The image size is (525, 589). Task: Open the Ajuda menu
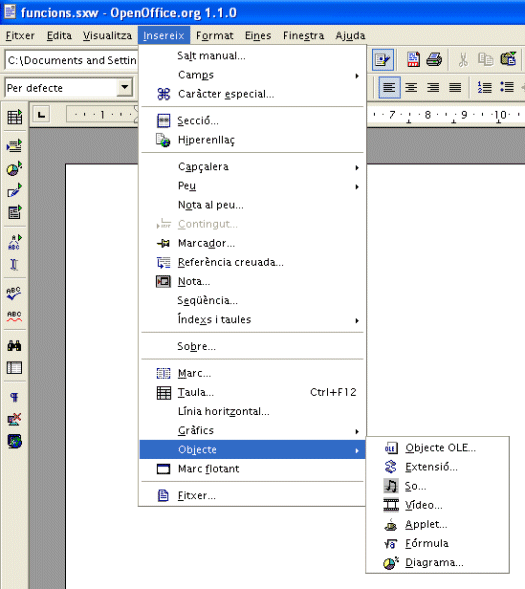pos(350,36)
